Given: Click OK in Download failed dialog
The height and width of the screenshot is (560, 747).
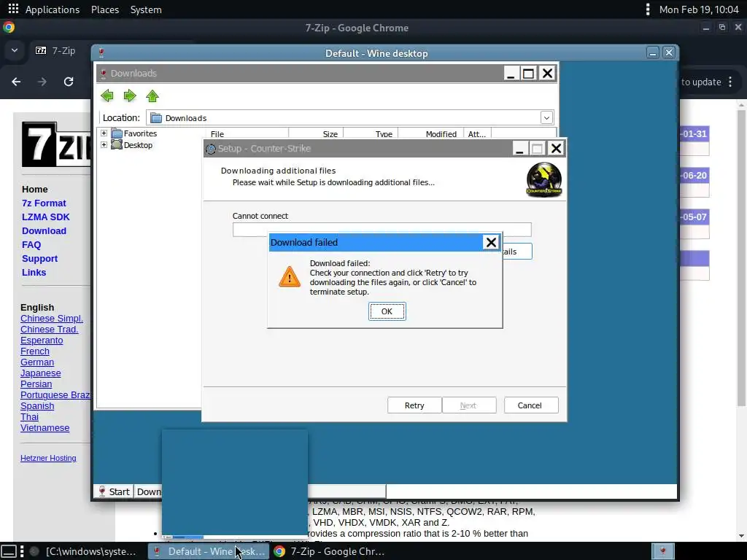Looking at the screenshot, I should pyautogui.click(x=387, y=311).
